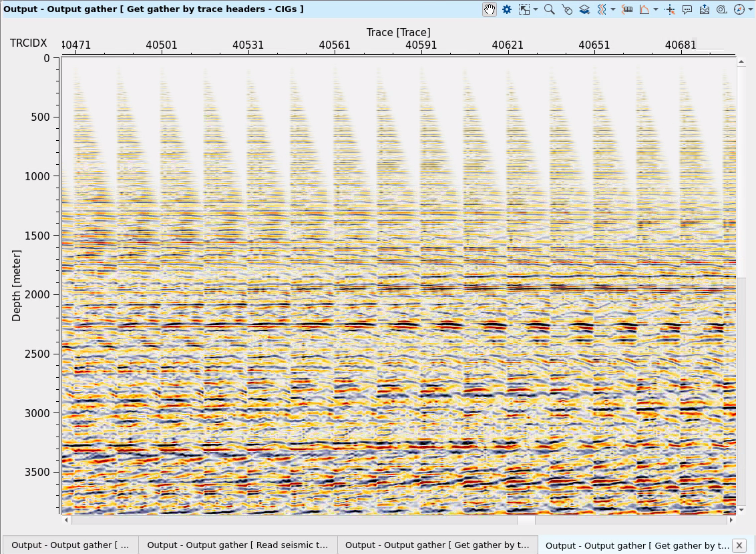This screenshot has width=756, height=554.
Task: Export the view as an image
Action: (x=703, y=9)
